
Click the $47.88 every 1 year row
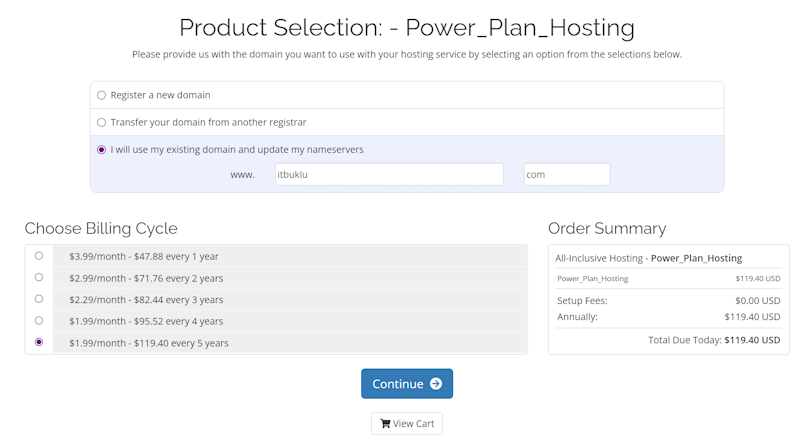click(x=288, y=256)
